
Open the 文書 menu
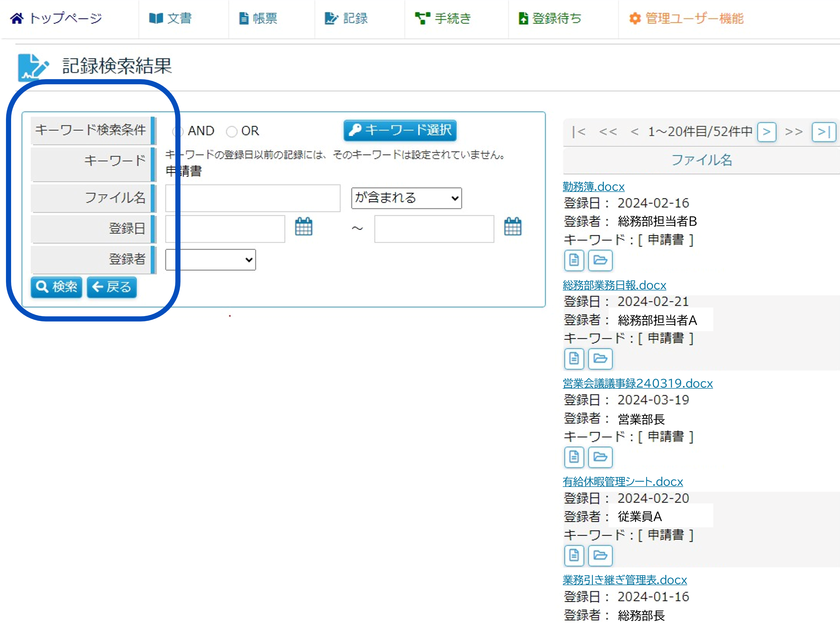click(x=170, y=18)
